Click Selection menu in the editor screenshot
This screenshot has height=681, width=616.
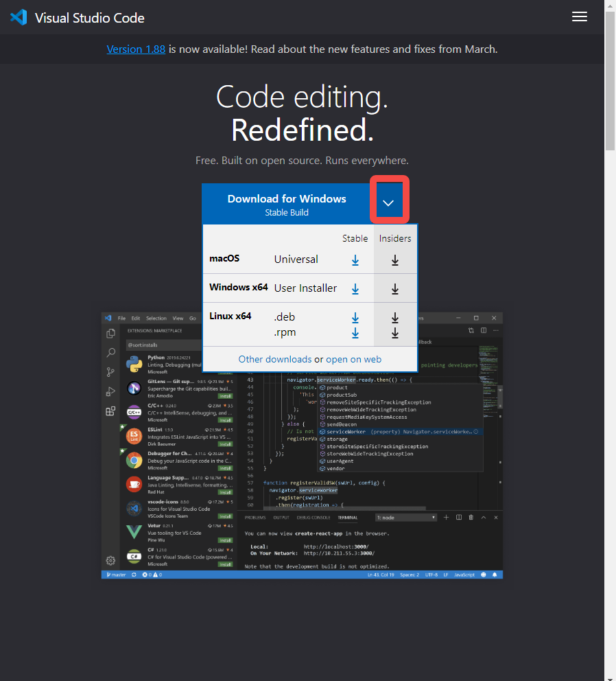tap(156, 319)
